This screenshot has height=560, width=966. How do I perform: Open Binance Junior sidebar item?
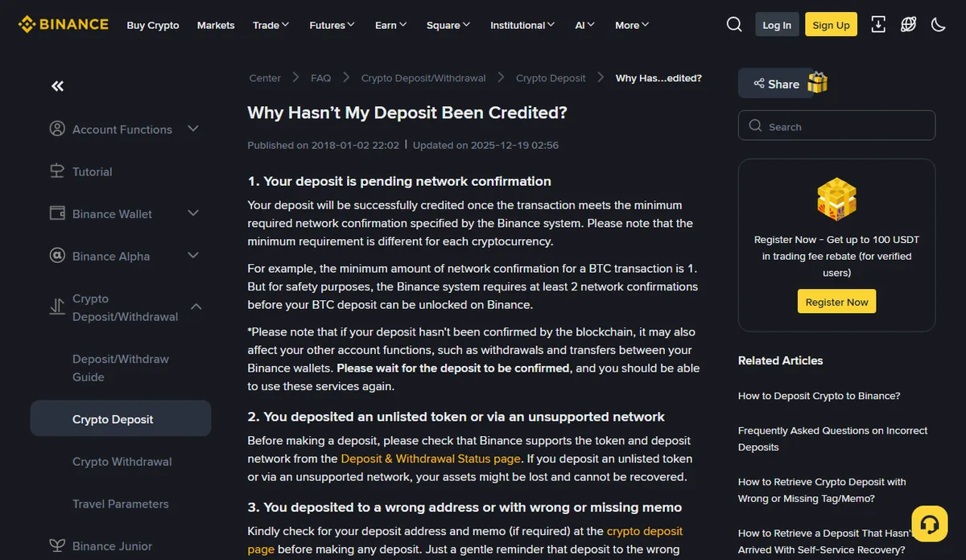[113, 546]
